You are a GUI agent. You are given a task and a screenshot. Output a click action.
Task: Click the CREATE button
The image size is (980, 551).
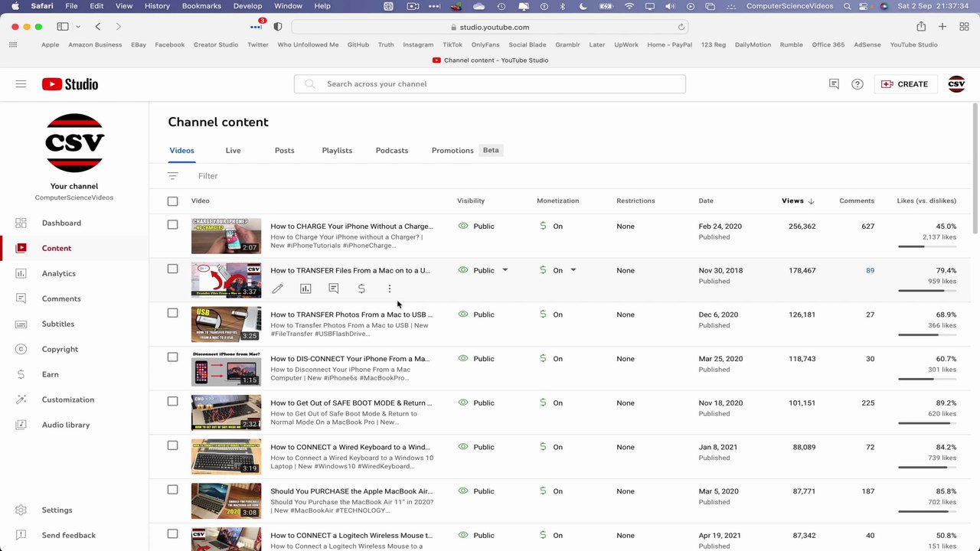tap(905, 84)
